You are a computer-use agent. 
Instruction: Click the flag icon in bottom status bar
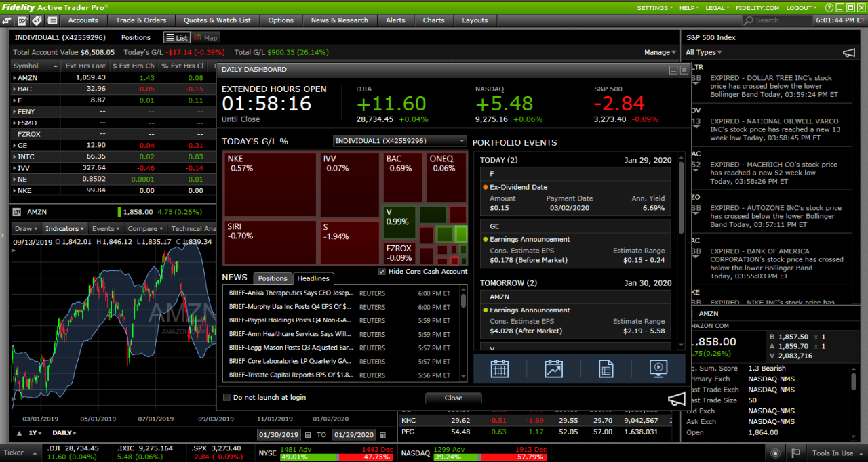(796, 453)
